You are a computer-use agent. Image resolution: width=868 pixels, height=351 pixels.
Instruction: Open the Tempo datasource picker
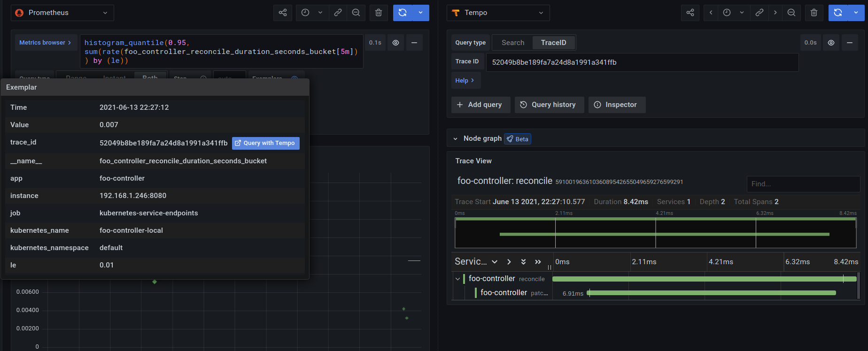(x=498, y=13)
